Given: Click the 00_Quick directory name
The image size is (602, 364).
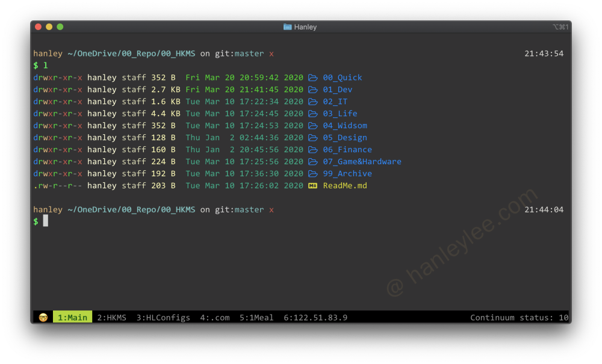Looking at the screenshot, I should pyautogui.click(x=343, y=78).
